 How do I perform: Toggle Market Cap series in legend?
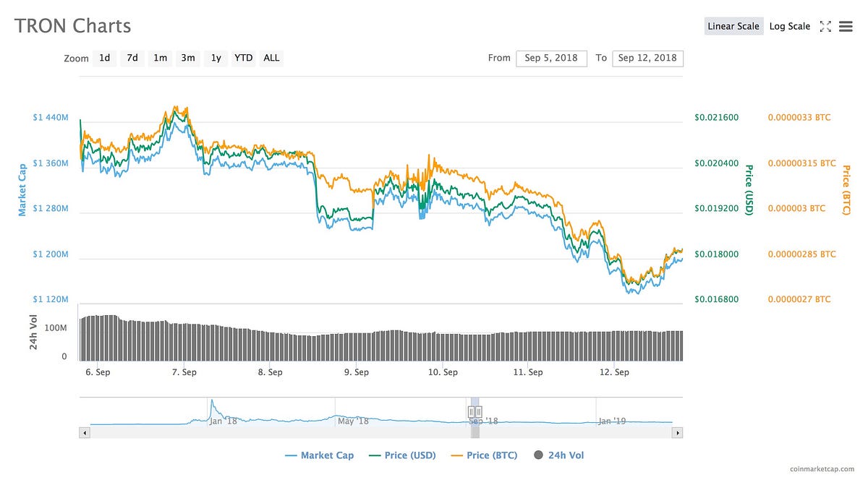tap(320, 455)
